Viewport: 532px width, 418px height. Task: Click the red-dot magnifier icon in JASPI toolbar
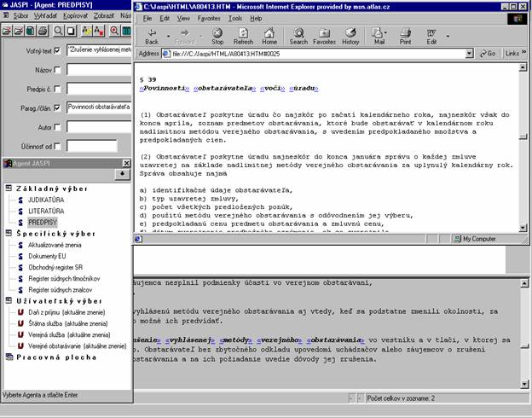pyautogui.click(x=114, y=32)
